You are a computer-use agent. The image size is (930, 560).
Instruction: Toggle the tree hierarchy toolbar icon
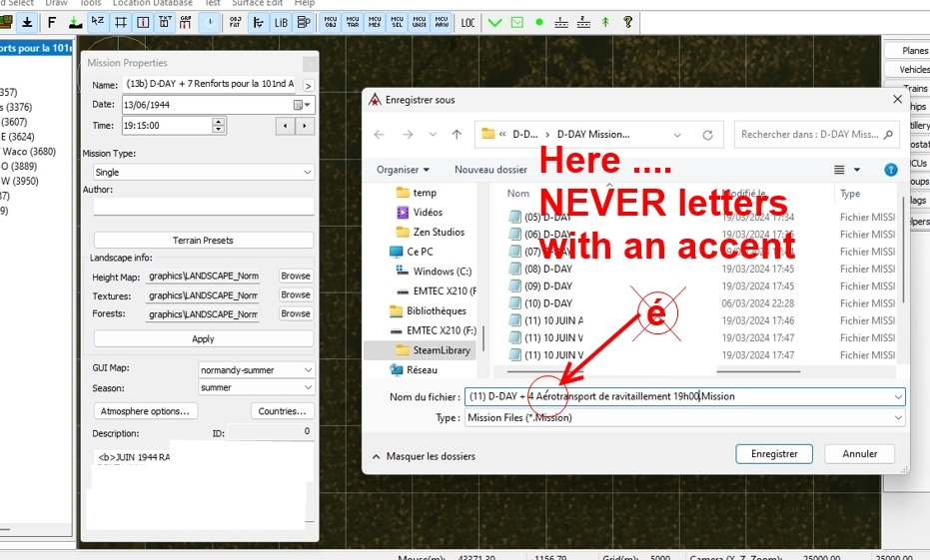coord(258,23)
